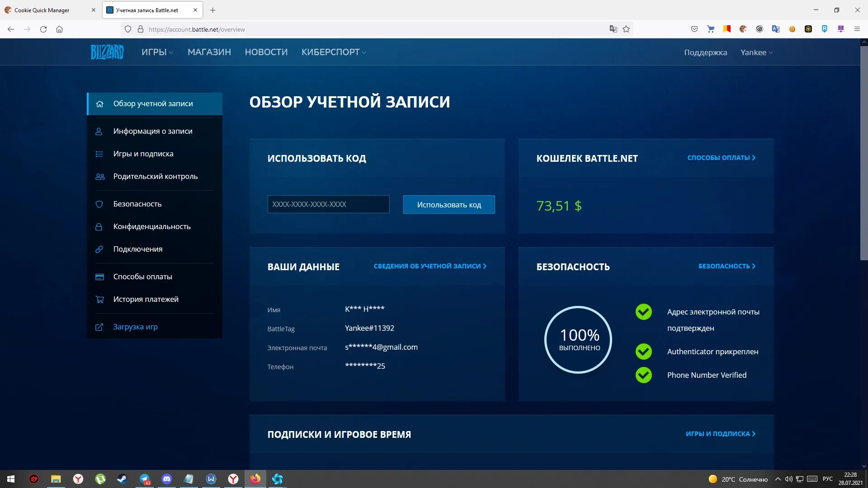The width and height of the screenshot is (868, 488).
Task: Select the Конфиденциальность lock sidebar icon
Action: click(99, 226)
